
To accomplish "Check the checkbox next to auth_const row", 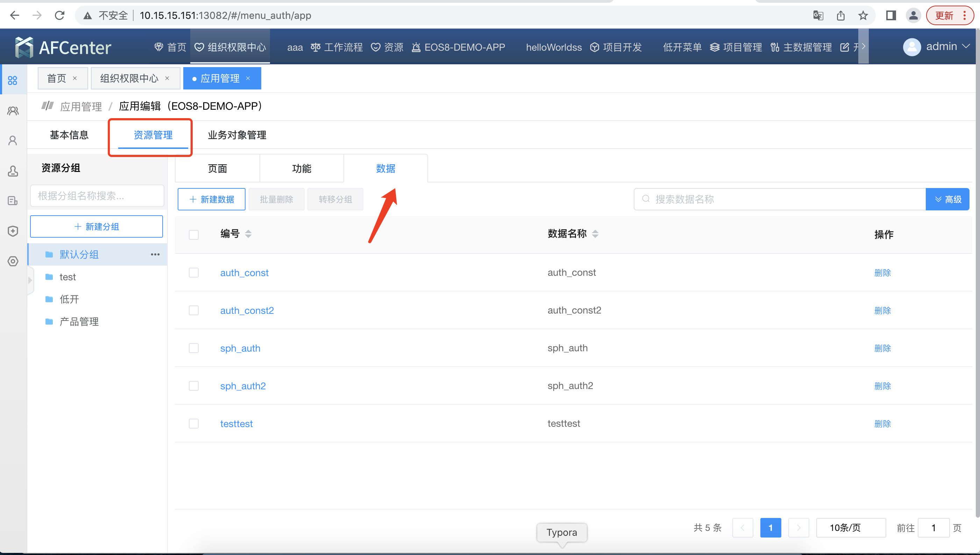I will (194, 272).
